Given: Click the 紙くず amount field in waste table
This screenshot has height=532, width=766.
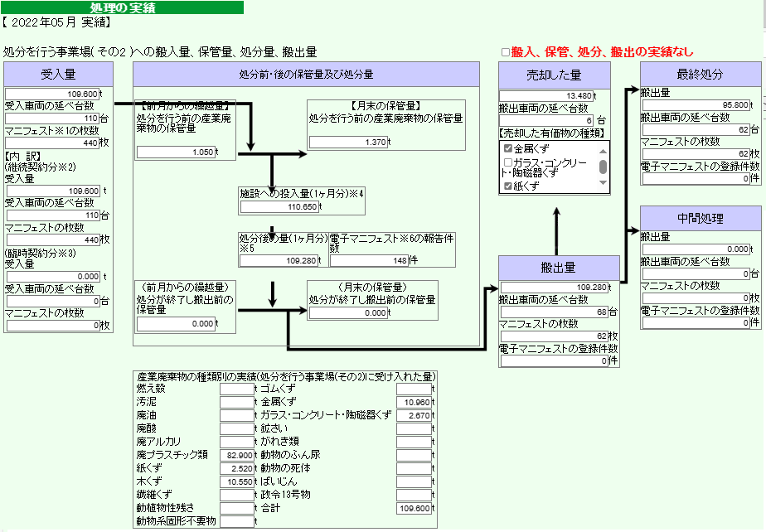Looking at the screenshot, I should (237, 468).
